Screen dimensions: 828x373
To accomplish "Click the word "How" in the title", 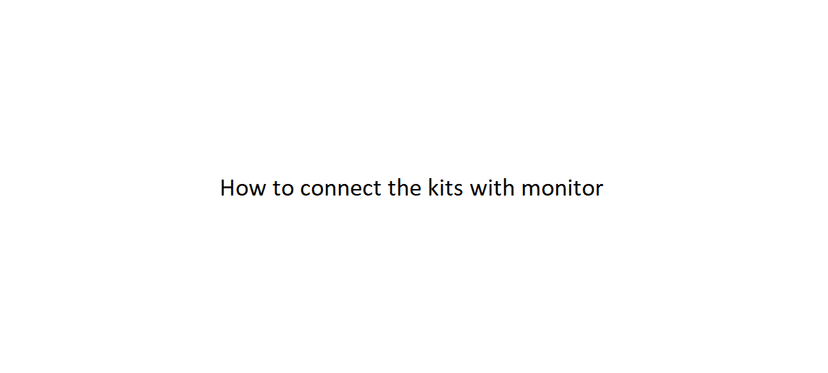I will tap(243, 188).
